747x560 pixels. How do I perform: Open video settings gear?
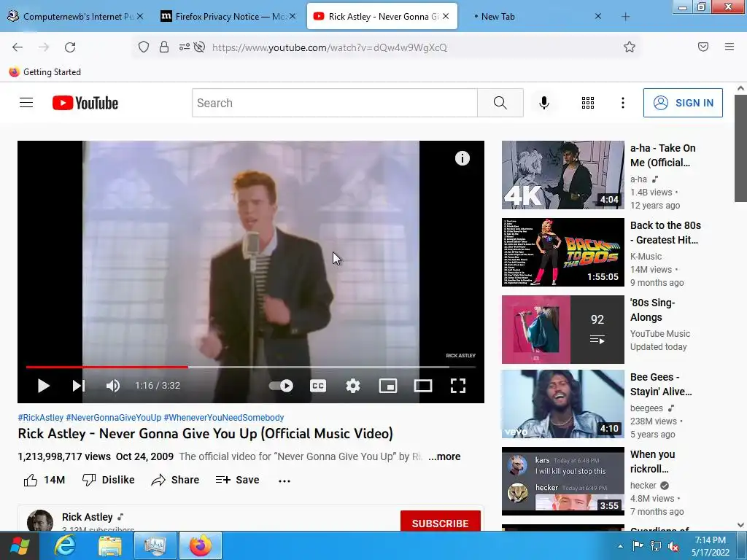click(353, 386)
